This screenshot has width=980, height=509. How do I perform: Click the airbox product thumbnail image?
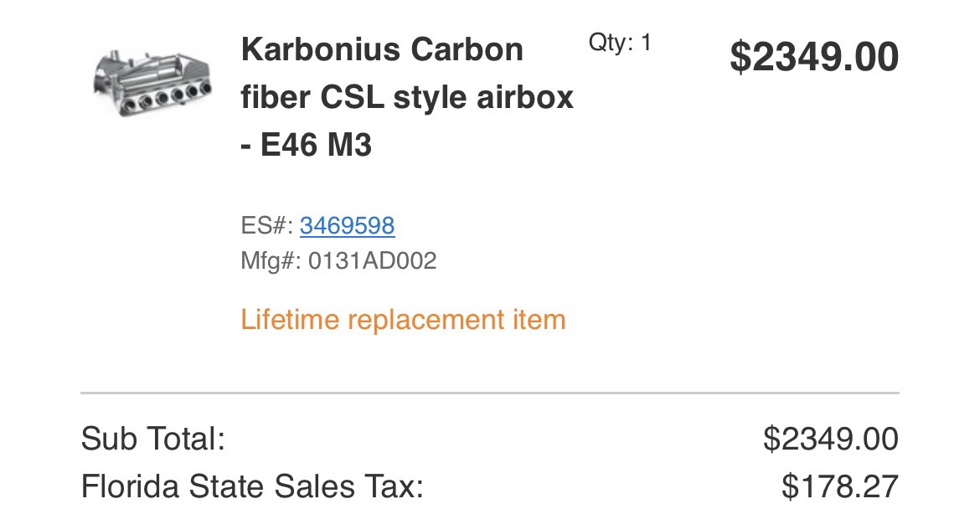coord(151,84)
